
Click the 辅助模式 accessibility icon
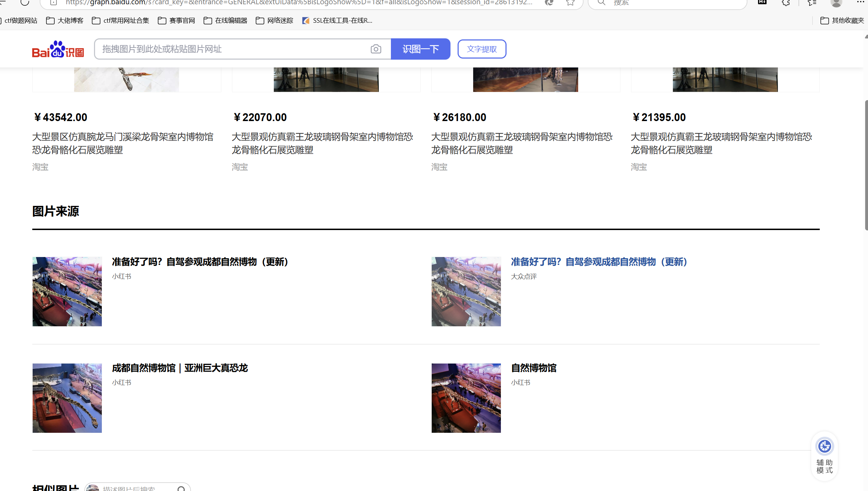[x=824, y=446]
